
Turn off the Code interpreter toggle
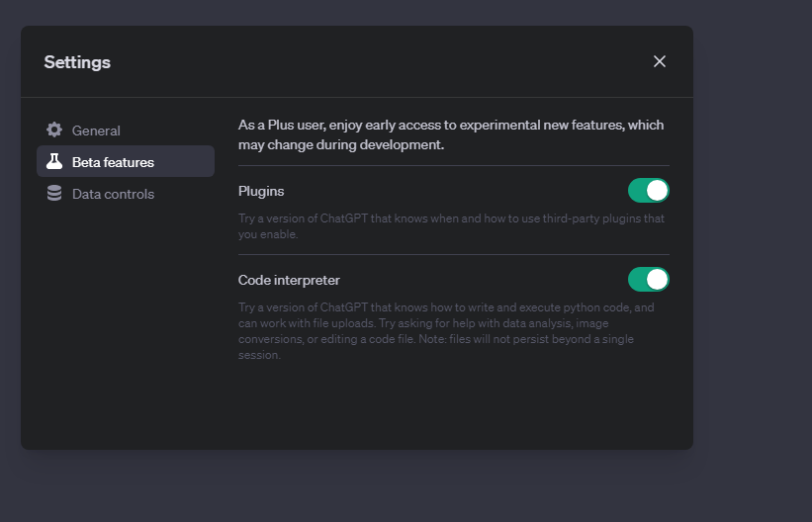pos(649,280)
